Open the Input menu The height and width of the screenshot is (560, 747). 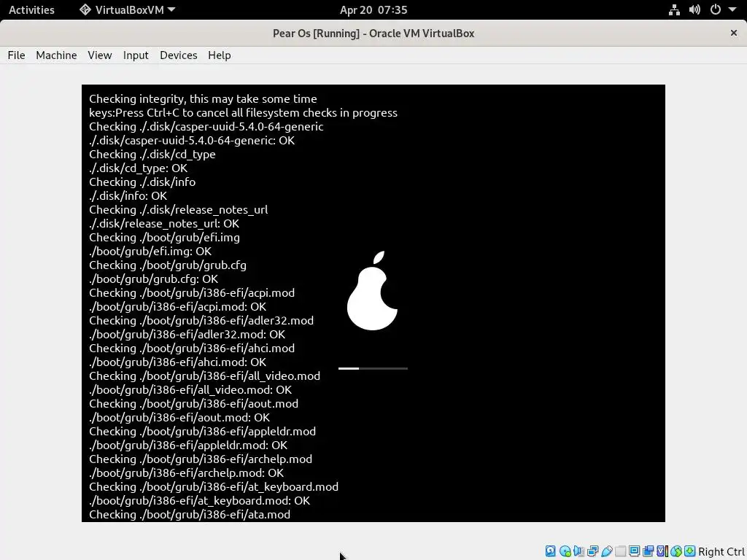[x=136, y=55]
